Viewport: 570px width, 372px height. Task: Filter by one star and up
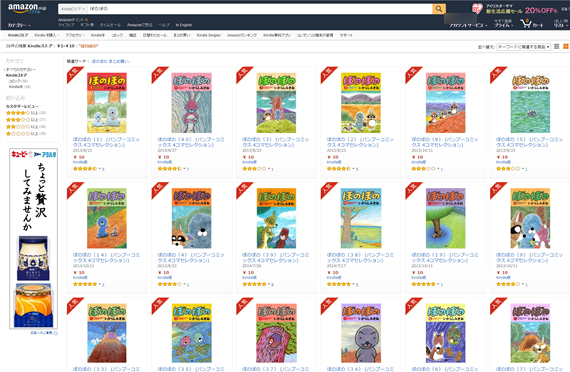[x=26, y=133]
